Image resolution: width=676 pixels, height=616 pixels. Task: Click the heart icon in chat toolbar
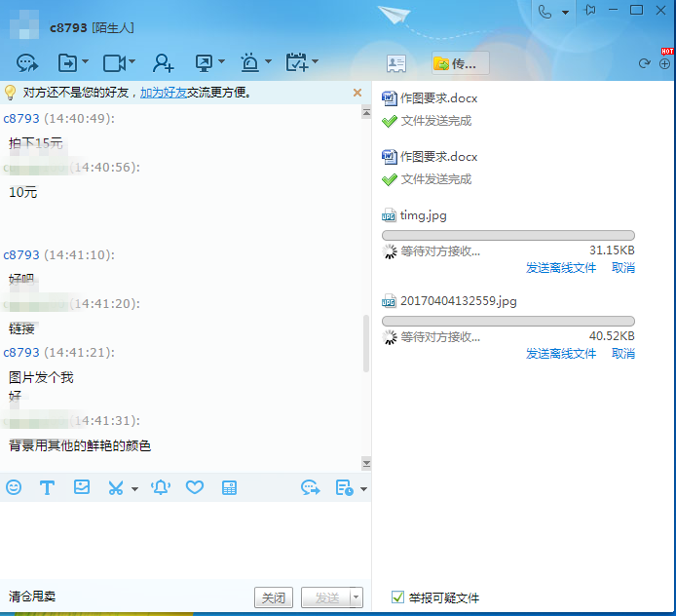[195, 487]
